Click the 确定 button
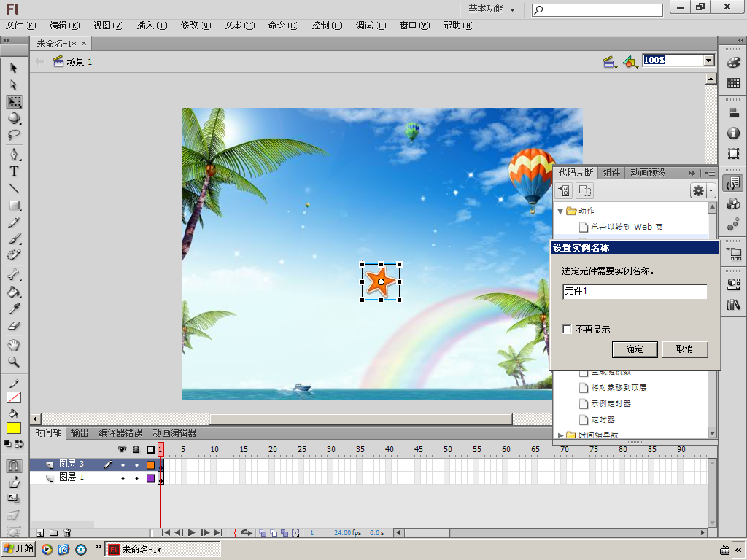This screenshot has height=560, width=747. (x=635, y=349)
